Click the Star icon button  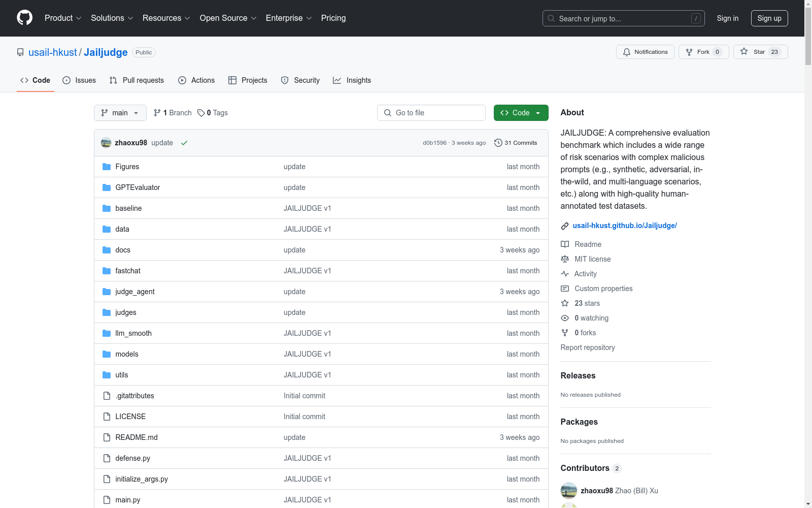(x=744, y=52)
